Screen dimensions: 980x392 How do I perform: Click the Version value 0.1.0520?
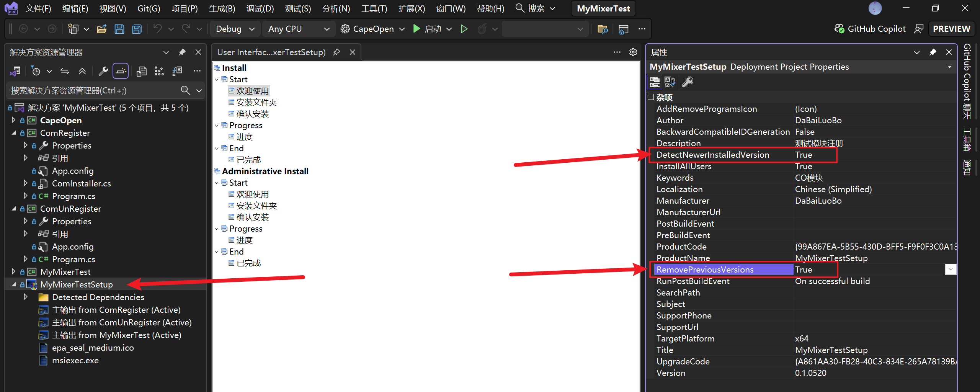810,373
